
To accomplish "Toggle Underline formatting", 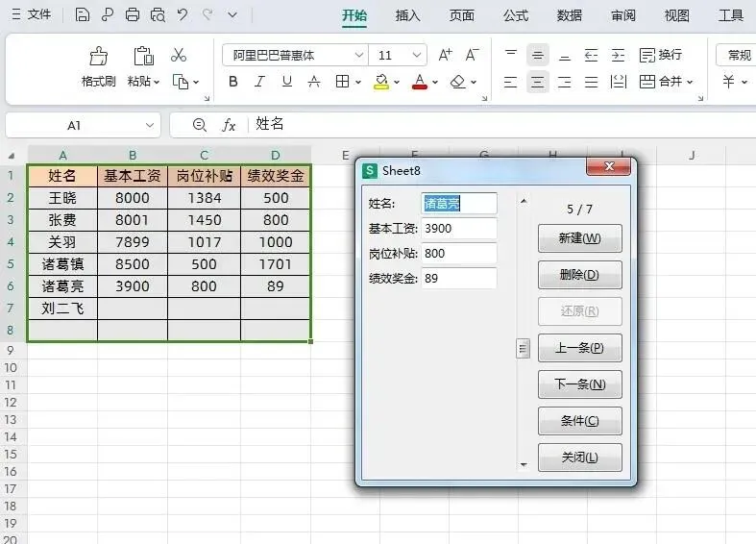I will (x=287, y=82).
